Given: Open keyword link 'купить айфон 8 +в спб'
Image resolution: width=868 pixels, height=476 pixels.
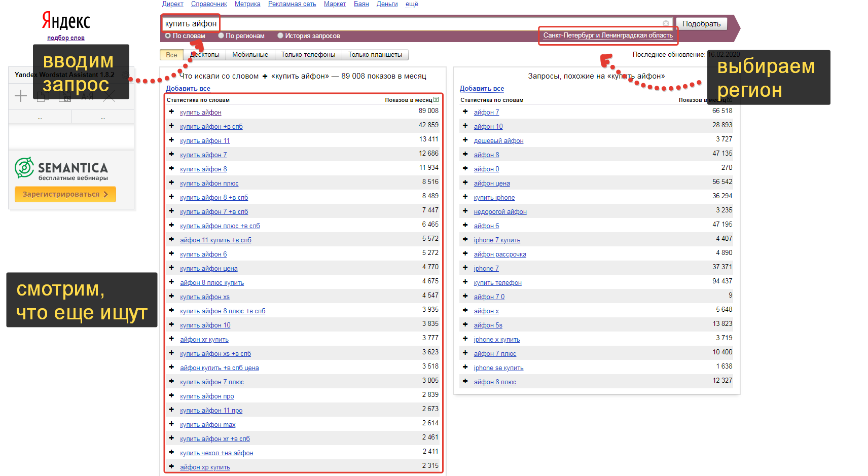Looking at the screenshot, I should (x=214, y=198).
